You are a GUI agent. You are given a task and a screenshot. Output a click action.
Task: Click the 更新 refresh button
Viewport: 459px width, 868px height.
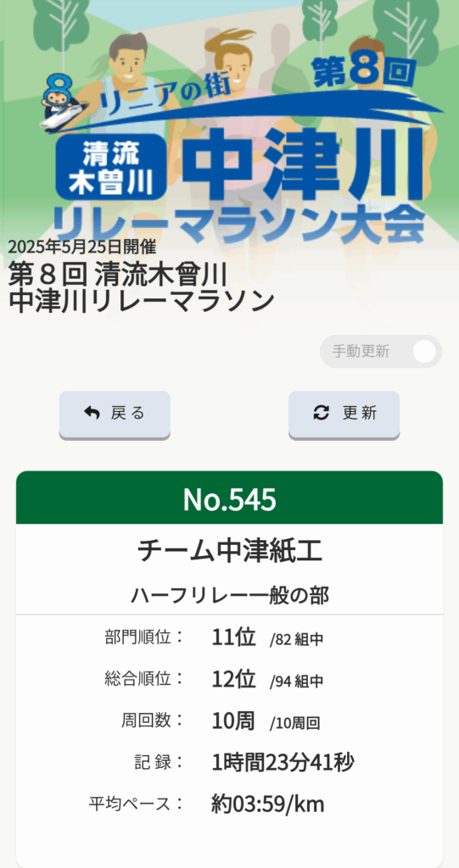(x=344, y=414)
